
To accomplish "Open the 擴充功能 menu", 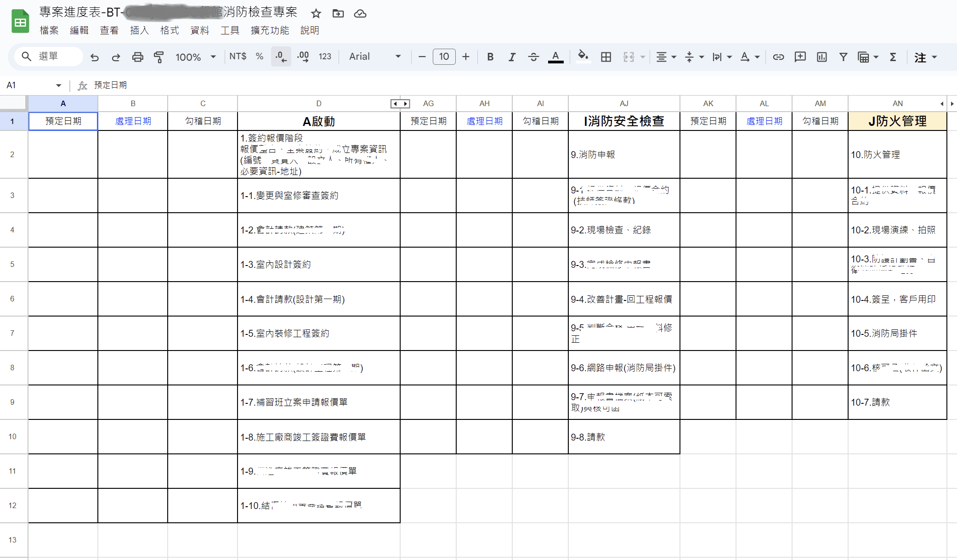I will [270, 30].
